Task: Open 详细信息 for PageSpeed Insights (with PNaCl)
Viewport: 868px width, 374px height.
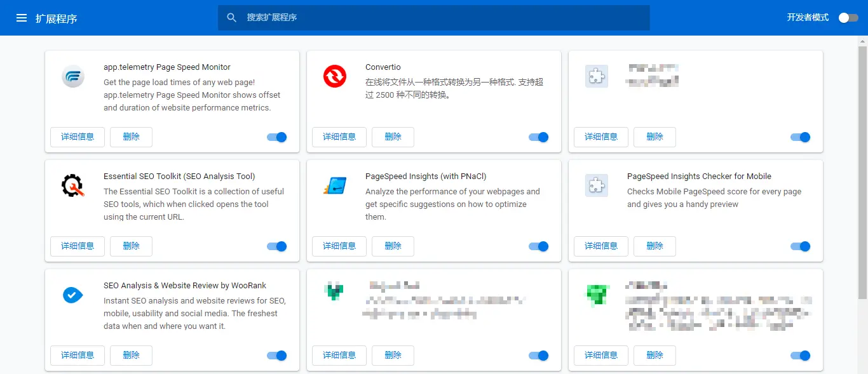Action: pyautogui.click(x=339, y=246)
